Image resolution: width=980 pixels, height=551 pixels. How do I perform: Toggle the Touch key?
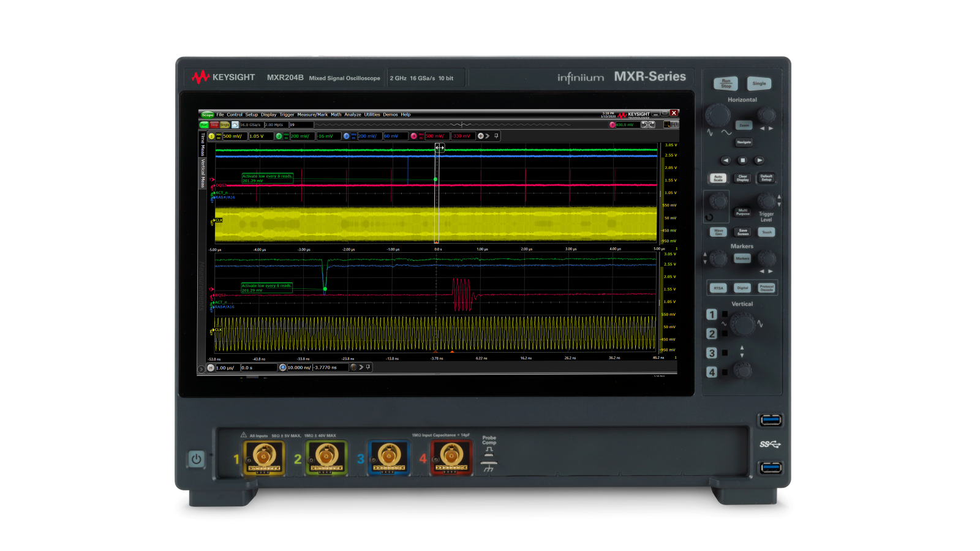coord(767,232)
